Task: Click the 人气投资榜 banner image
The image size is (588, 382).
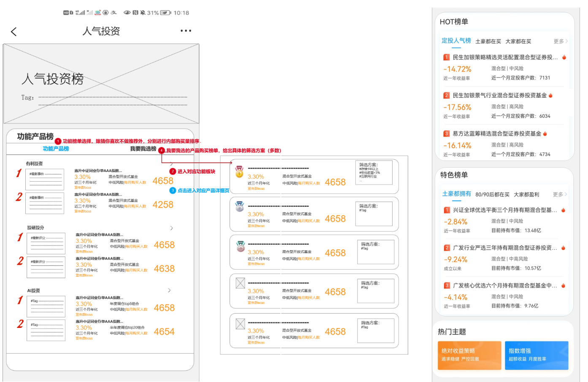Action: click(x=101, y=84)
